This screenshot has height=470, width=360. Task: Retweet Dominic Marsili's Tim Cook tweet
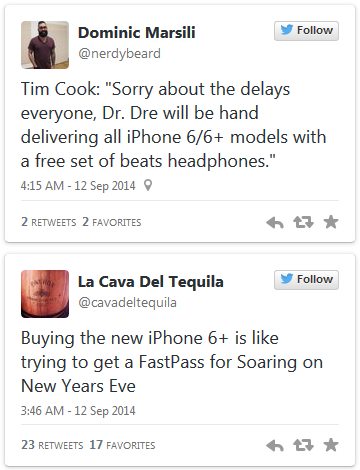pyautogui.click(x=303, y=222)
